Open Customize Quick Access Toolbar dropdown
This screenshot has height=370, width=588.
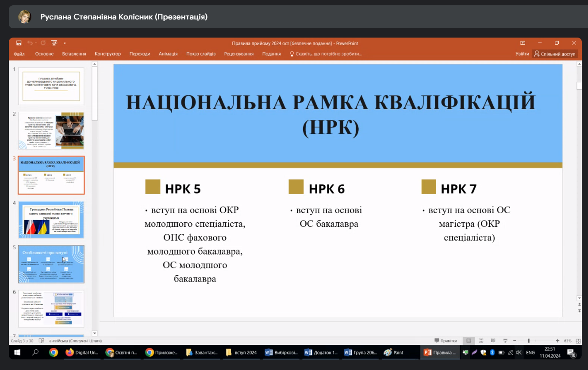click(x=65, y=43)
